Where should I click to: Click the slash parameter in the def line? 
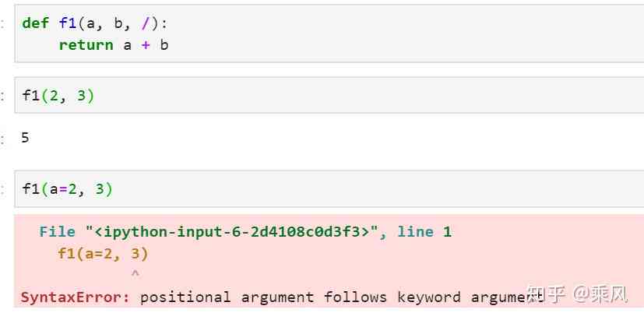coord(146,23)
